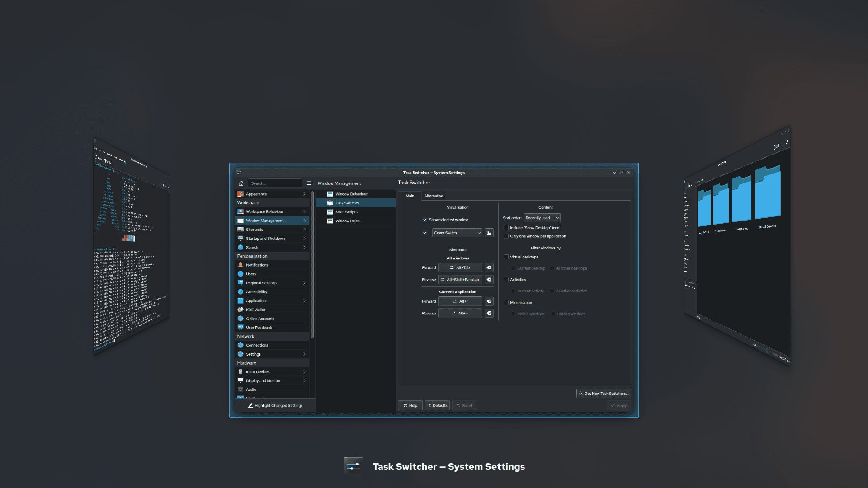
Task: Enable Minimisation filter checkbox
Action: [x=506, y=303]
